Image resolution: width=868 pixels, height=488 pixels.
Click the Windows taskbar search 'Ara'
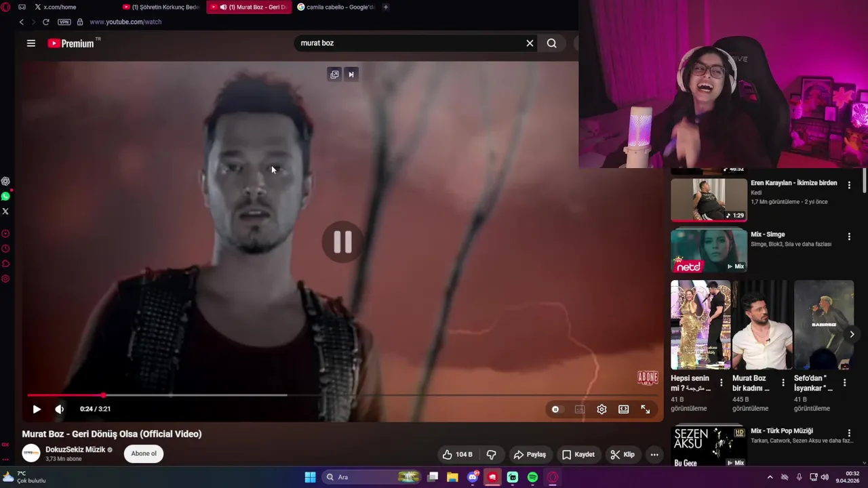[371, 477]
